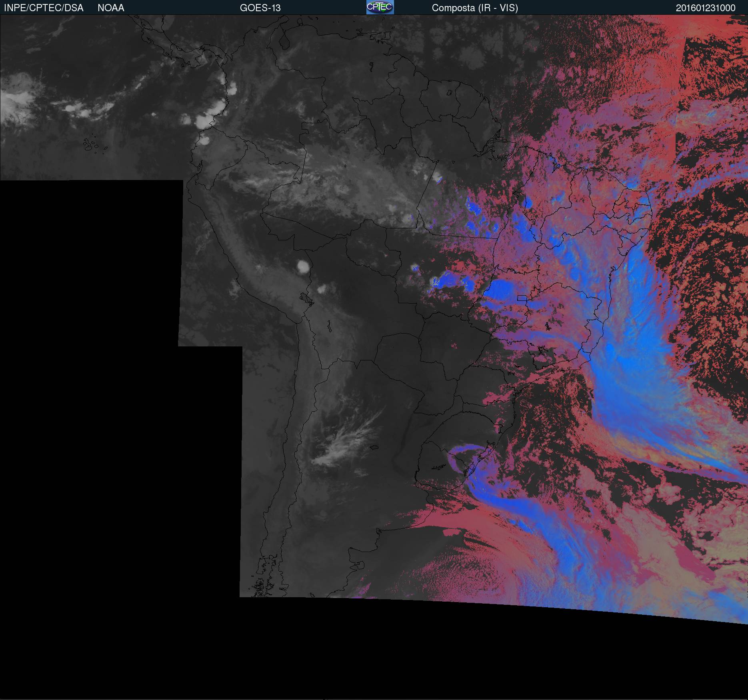Click the Composta (IR - VIS) title

475,8
